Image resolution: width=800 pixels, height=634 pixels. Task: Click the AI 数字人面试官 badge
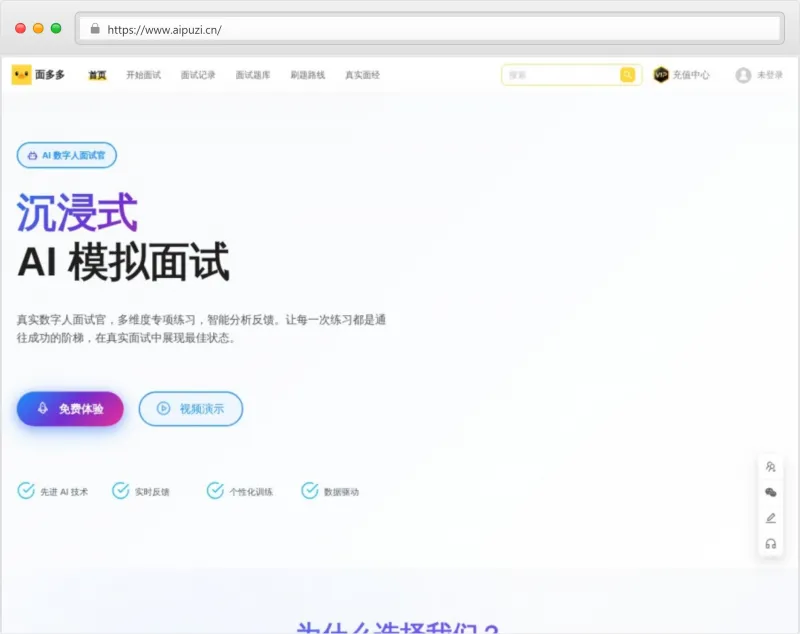(66, 155)
